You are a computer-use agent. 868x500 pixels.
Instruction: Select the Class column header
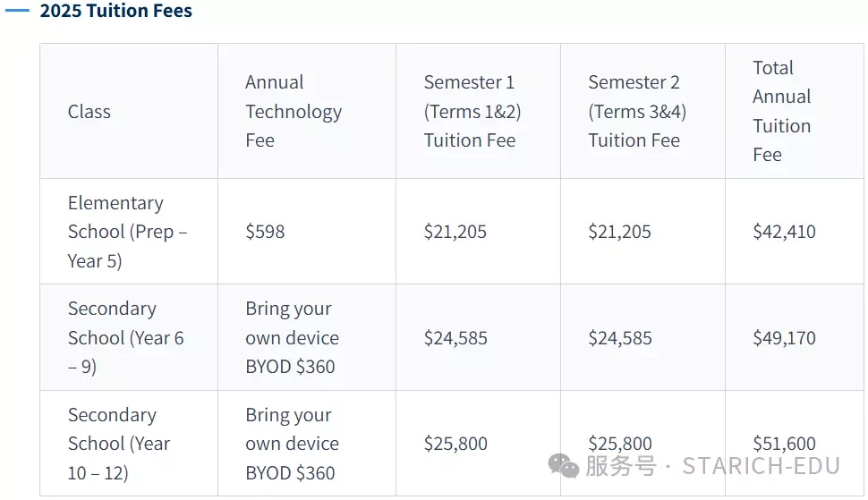(x=89, y=111)
